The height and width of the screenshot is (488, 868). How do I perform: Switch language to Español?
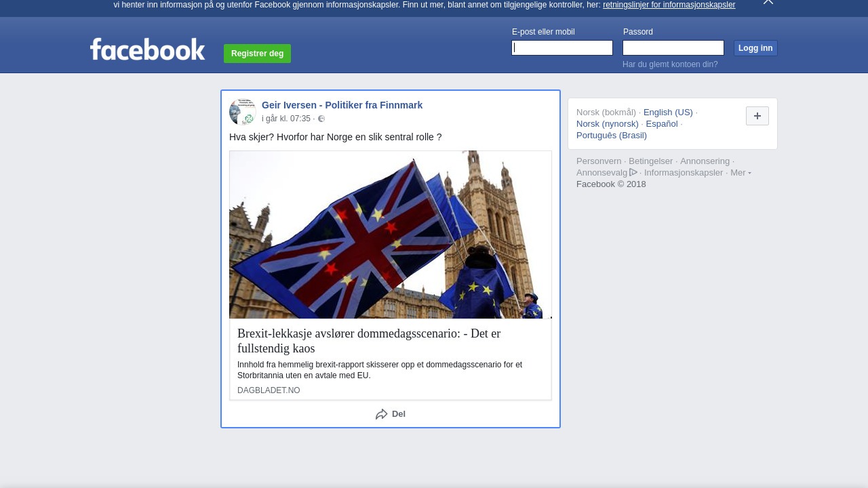tap(662, 124)
